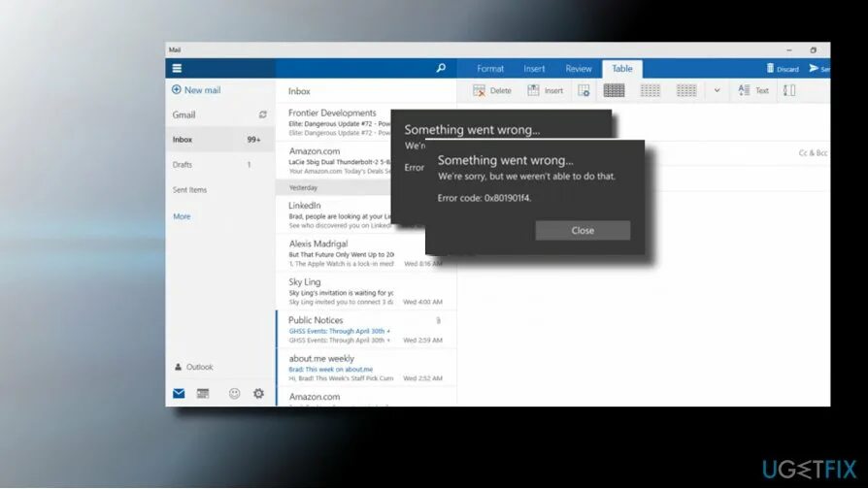Viewport: 868px width, 489px height.
Task: Open the Drafts folder
Action: click(x=219, y=164)
